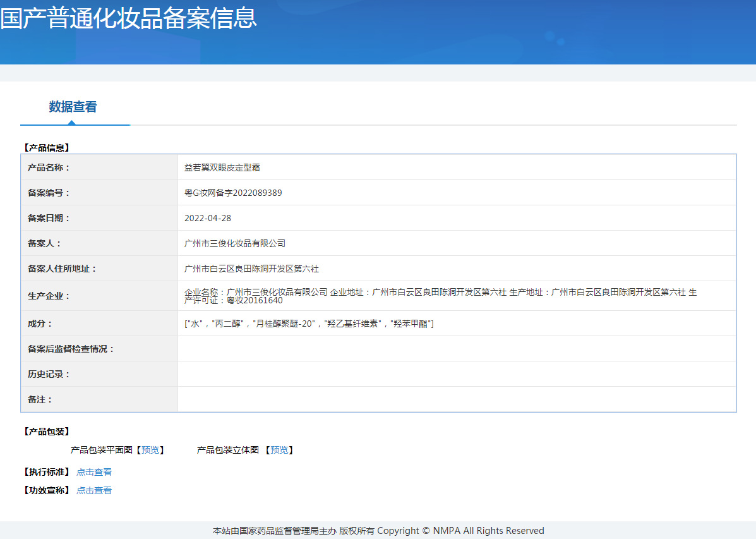Click the empty 备注 value cell
This screenshot has height=539, width=756.
click(457, 399)
